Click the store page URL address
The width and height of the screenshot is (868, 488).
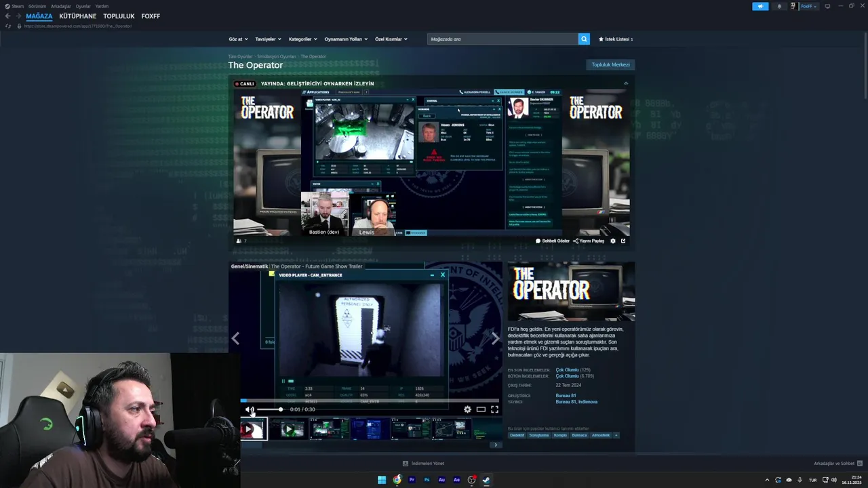tap(78, 26)
